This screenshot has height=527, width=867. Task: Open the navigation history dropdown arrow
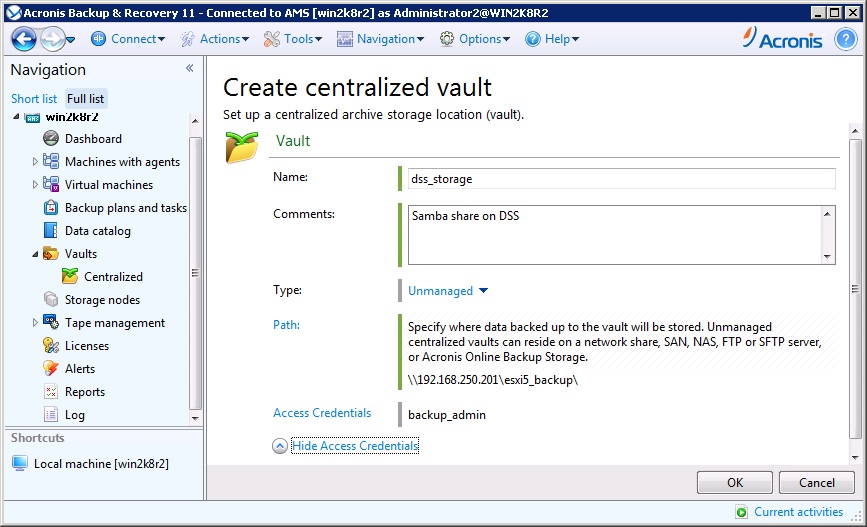[70, 40]
